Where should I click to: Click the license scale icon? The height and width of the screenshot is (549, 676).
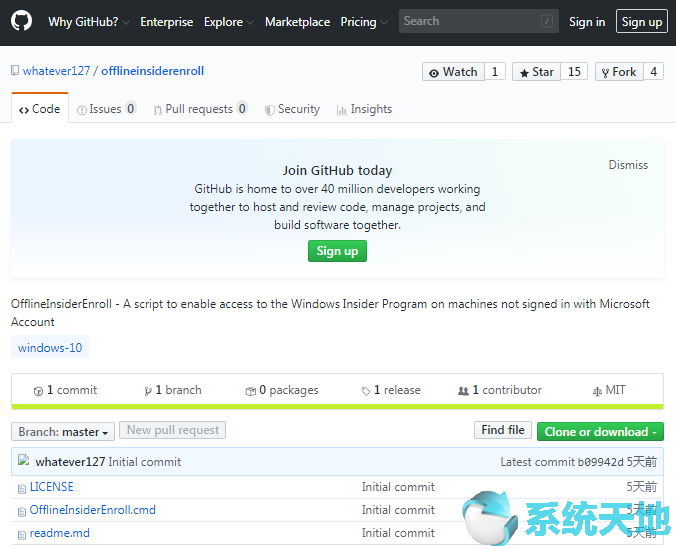click(x=597, y=392)
